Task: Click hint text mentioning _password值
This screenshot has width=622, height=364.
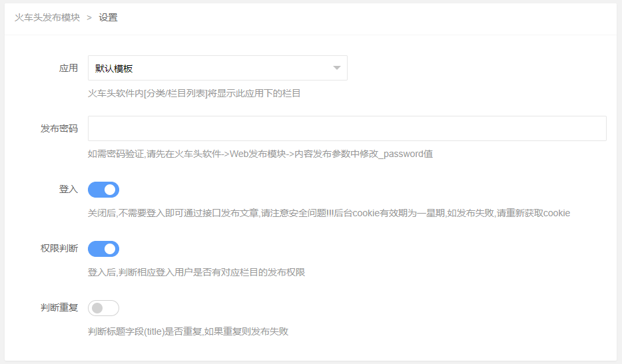Action: [x=260, y=154]
